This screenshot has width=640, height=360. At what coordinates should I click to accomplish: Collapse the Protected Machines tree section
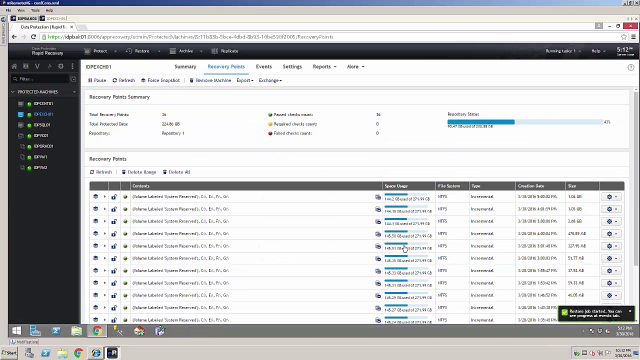13,92
